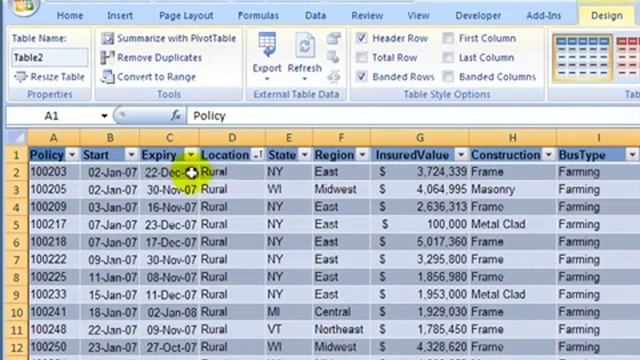Select the Design ribbon tab
640x360 pixels.
[607, 16]
